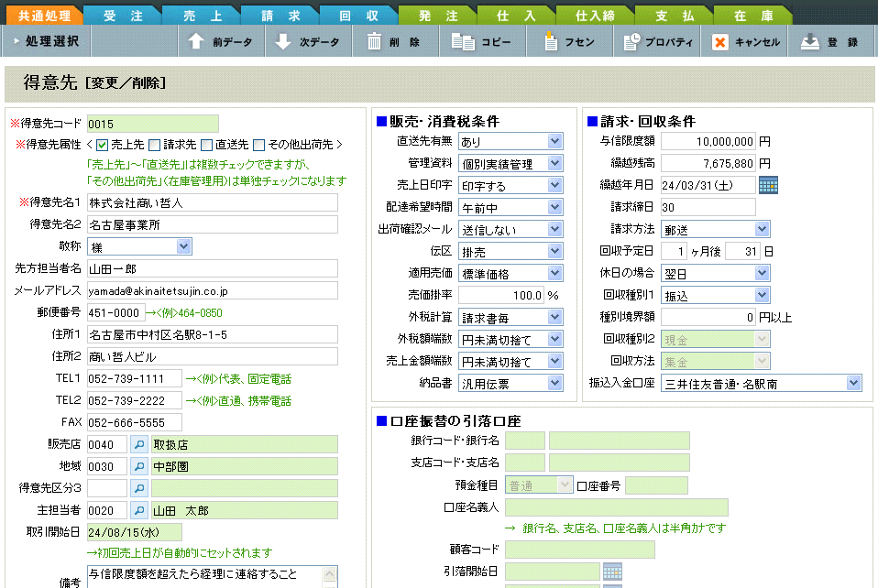Open the 直送先有無 dropdown

[554, 142]
